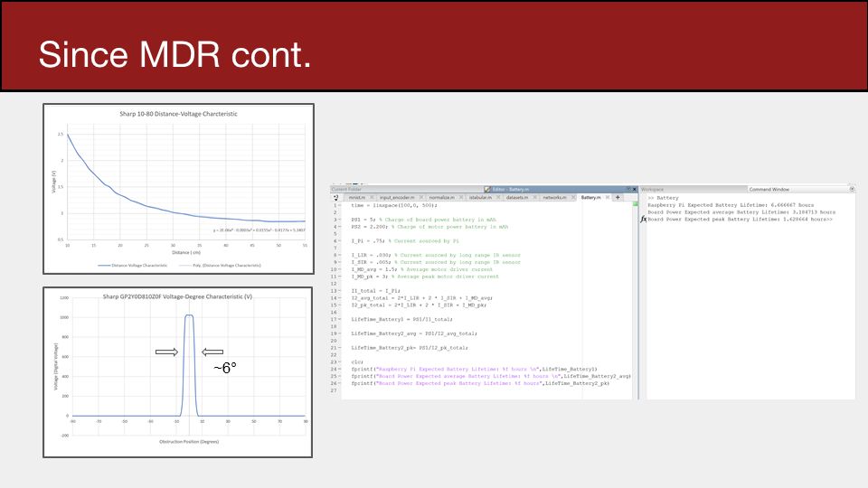This screenshot has height=488, width=868.
Task: Click the MATLAB Editor icon in the title bar
Action: [487, 189]
